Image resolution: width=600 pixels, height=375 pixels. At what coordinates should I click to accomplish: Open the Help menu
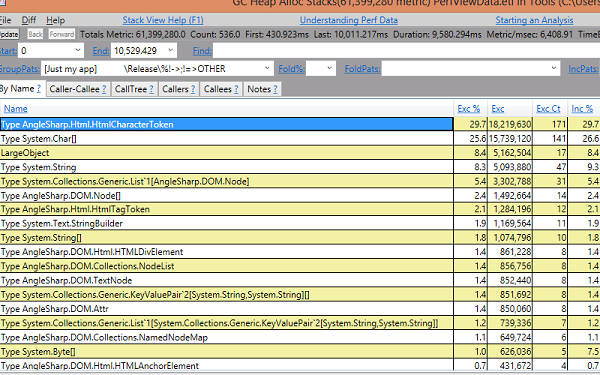pos(55,20)
